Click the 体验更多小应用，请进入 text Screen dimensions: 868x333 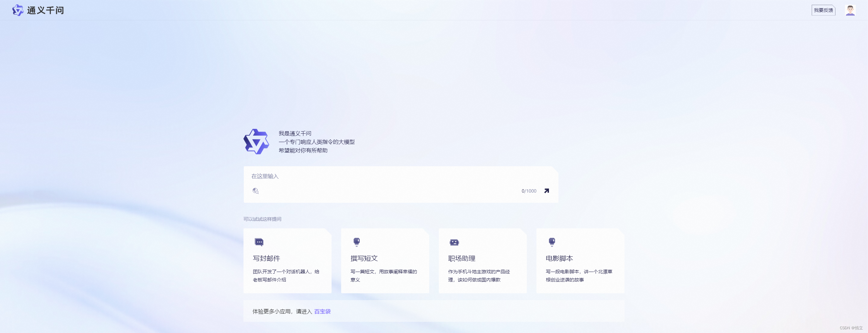point(282,311)
